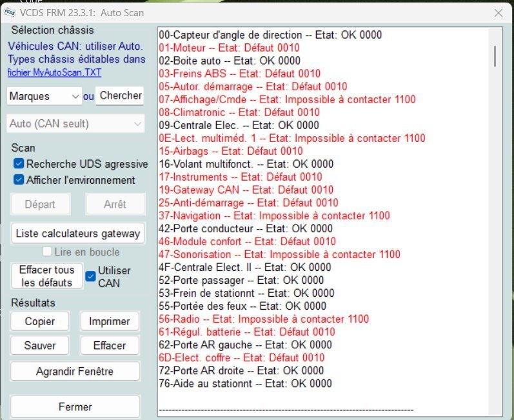The width and height of the screenshot is (514, 420).
Task: Expand the Auto (CAN seult) chassis dropdown
Action: [x=76, y=123]
